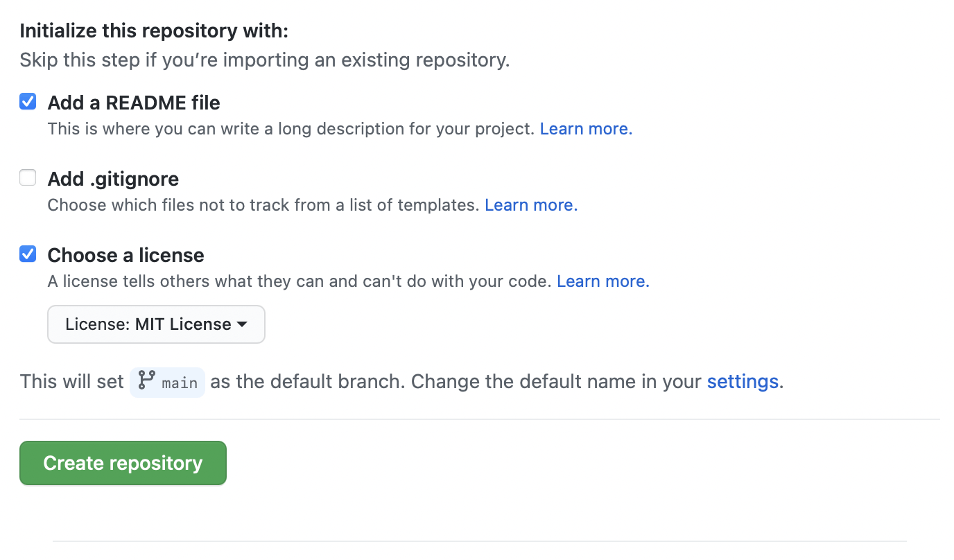
Task: Click the "Add a README file" label text
Action: coord(134,103)
